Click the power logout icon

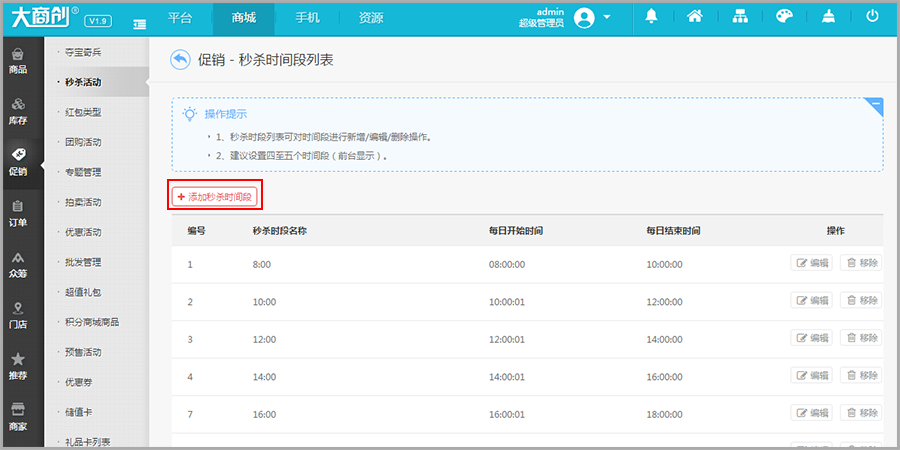click(x=872, y=17)
